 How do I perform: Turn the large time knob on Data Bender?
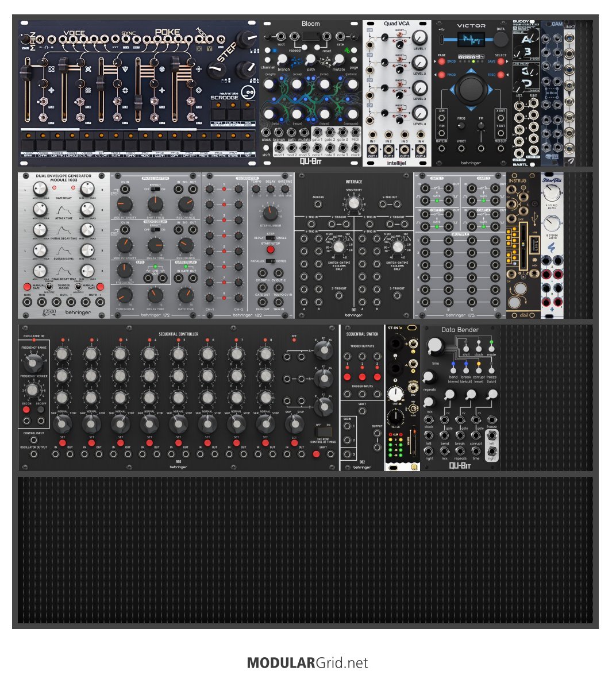435,346
